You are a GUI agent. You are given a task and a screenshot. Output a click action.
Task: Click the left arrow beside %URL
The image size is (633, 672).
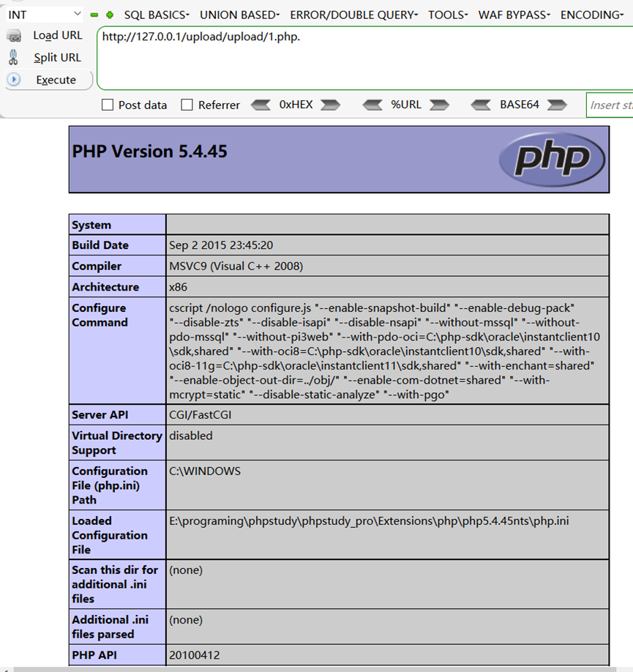[372, 105]
